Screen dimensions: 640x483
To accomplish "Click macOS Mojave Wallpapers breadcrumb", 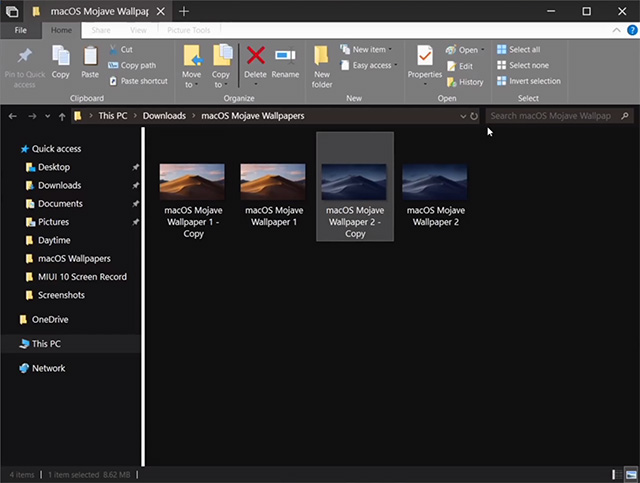I will [x=253, y=116].
